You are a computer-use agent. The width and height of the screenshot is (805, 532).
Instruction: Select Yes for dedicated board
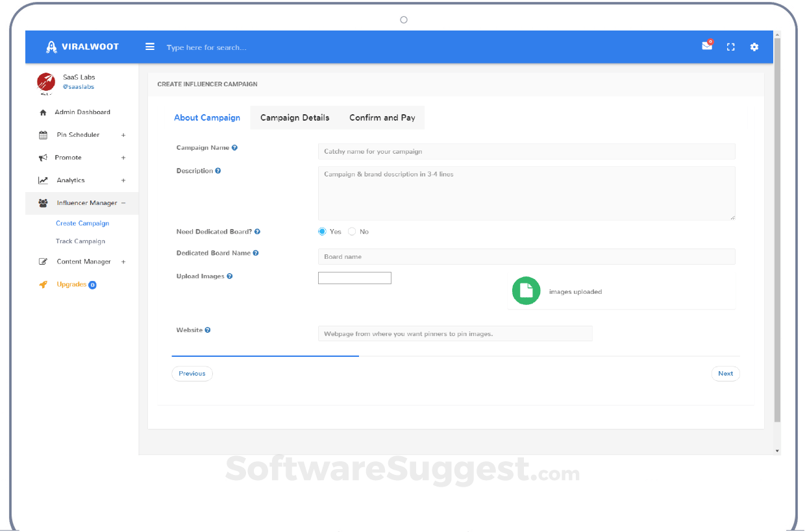click(x=322, y=232)
